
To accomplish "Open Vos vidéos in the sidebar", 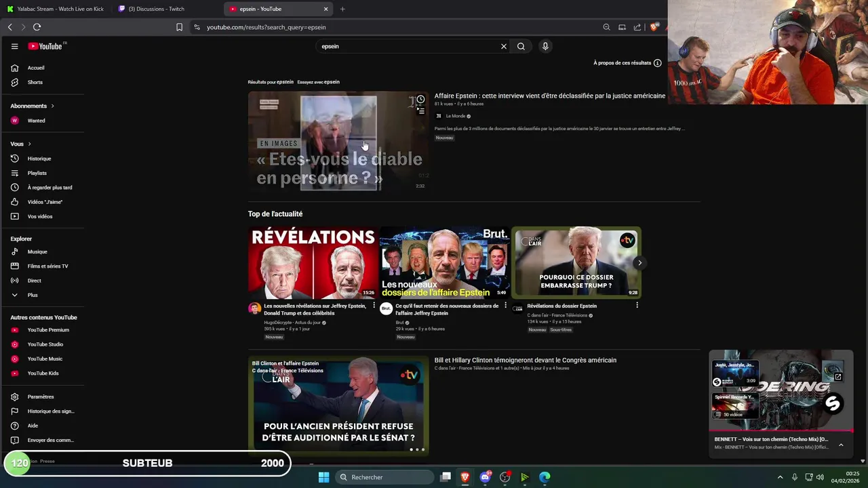I will pos(32,216).
